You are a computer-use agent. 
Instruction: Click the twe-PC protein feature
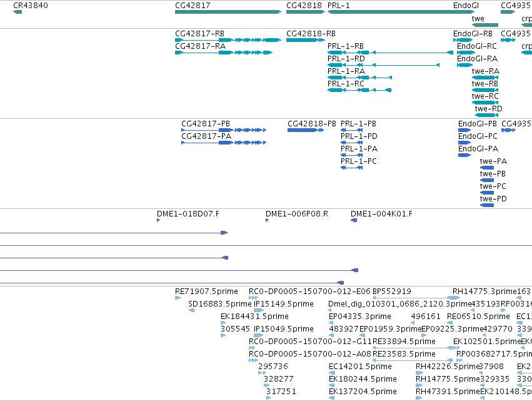487,193
